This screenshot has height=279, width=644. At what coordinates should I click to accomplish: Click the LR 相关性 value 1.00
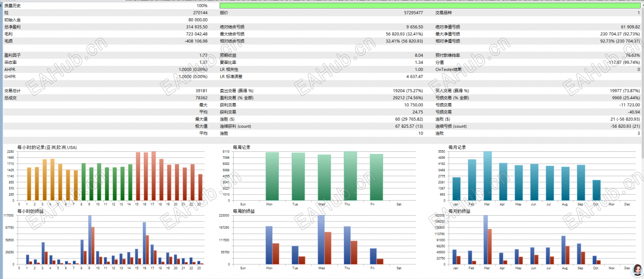tap(419, 69)
